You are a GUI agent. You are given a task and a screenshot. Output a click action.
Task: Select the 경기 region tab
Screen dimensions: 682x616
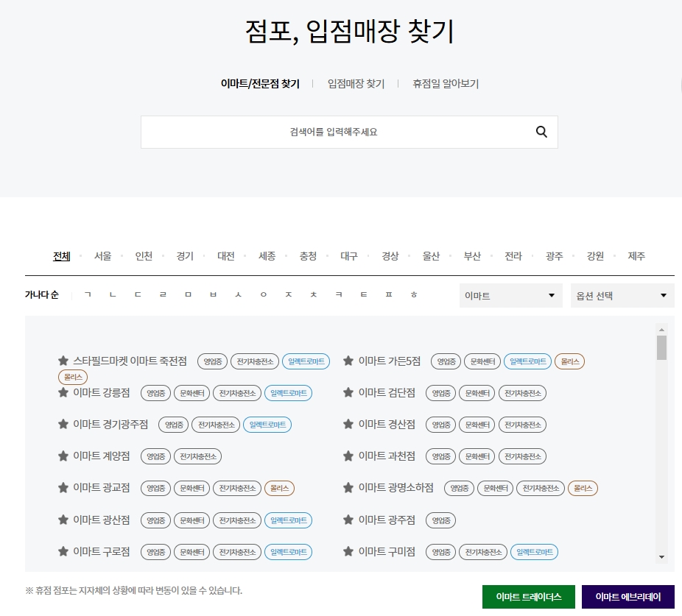[185, 256]
